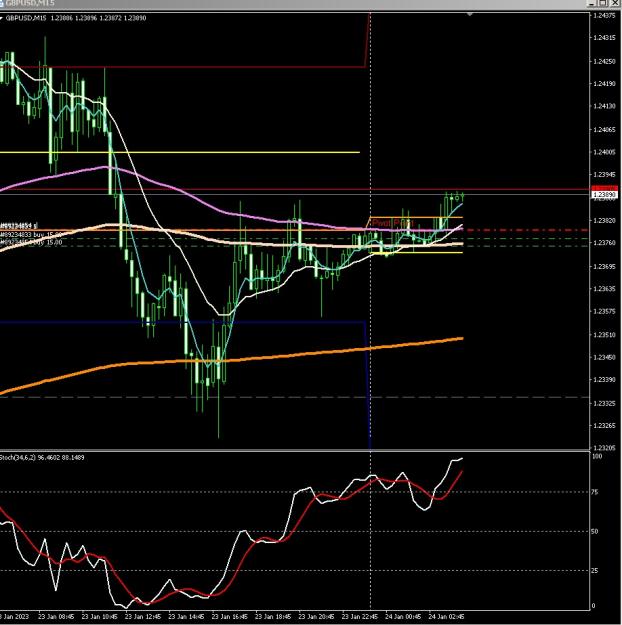622x625 pixels.
Task: Select the #89234833 buy 15.00 order label
Action: [x=31, y=235]
